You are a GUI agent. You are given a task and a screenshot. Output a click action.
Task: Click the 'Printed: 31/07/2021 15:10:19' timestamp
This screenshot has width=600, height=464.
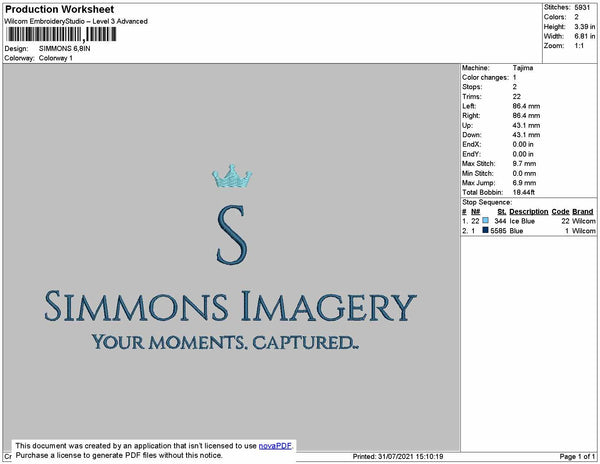click(398, 456)
